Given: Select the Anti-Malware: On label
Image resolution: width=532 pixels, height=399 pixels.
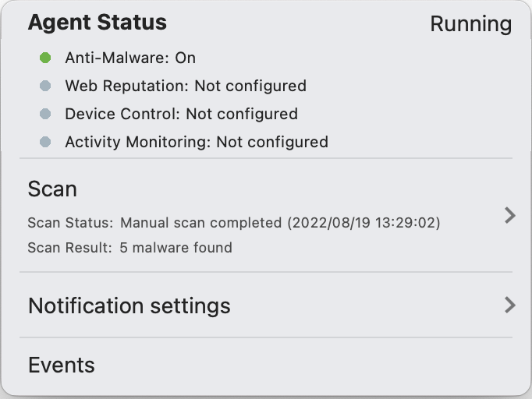Looking at the screenshot, I should click(x=130, y=58).
